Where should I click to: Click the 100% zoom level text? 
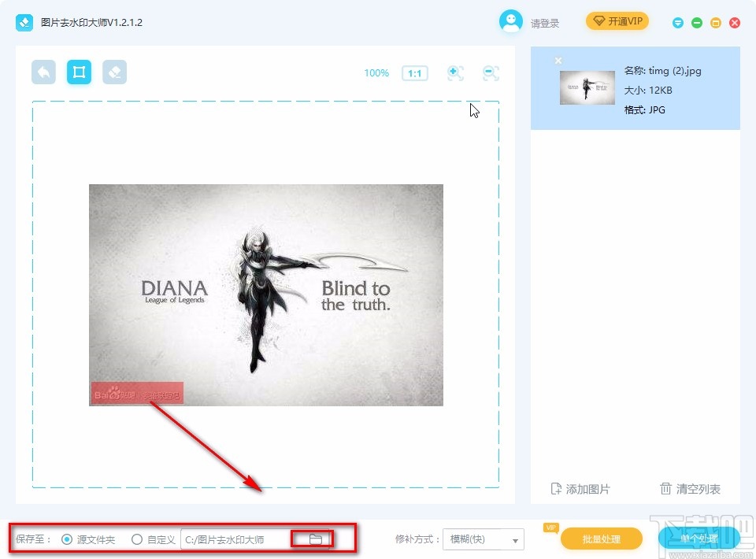pos(376,73)
